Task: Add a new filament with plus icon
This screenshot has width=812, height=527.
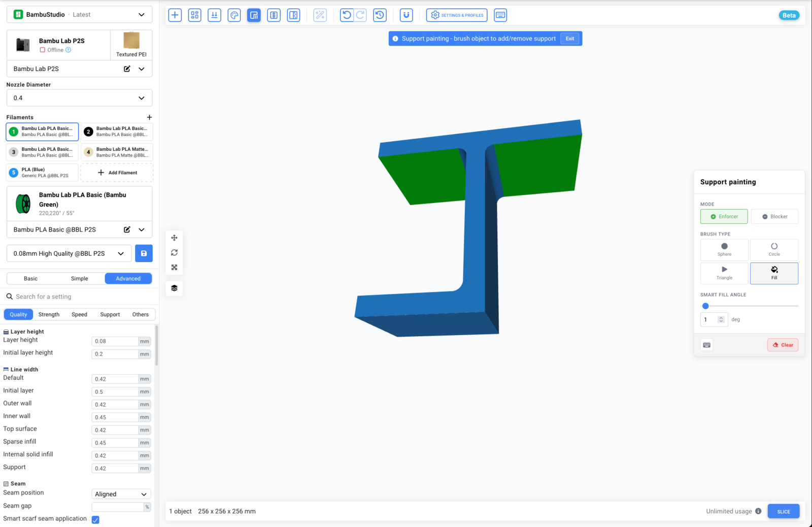Action: (x=149, y=117)
